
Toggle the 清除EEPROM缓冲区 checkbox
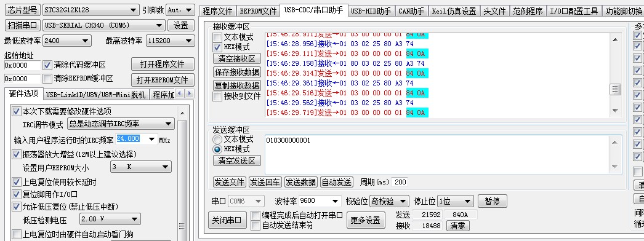(x=47, y=78)
